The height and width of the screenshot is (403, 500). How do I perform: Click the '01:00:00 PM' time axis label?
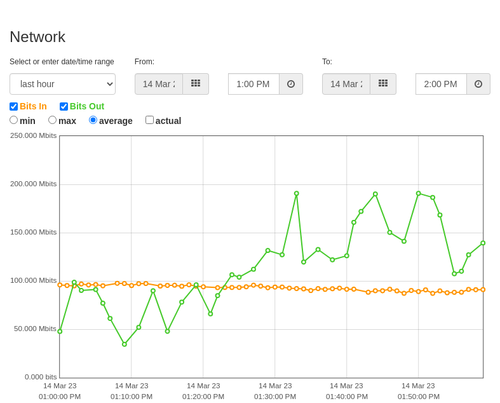coord(60,397)
